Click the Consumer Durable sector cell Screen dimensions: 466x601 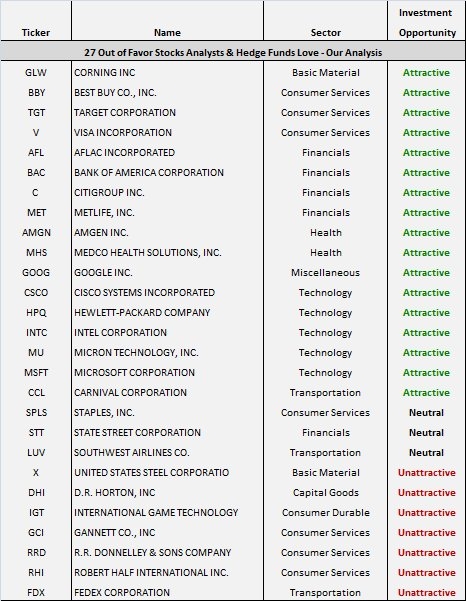(x=325, y=513)
